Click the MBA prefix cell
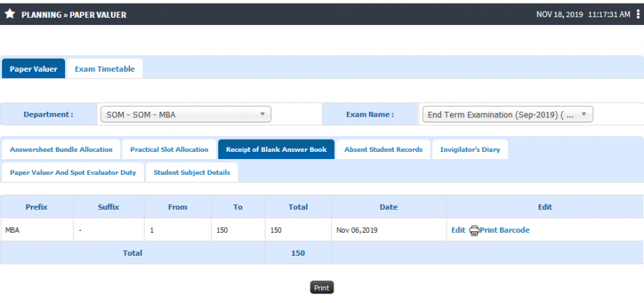This screenshot has height=303, width=644. pyautogui.click(x=36, y=230)
